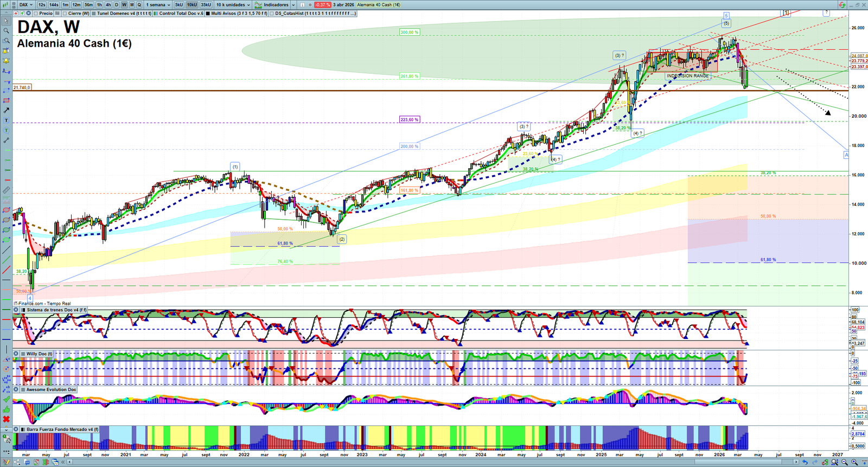Image resolution: width=868 pixels, height=467 pixels.
Task: Close the Awesome Evolution Doc panel
Action: click(16, 389)
